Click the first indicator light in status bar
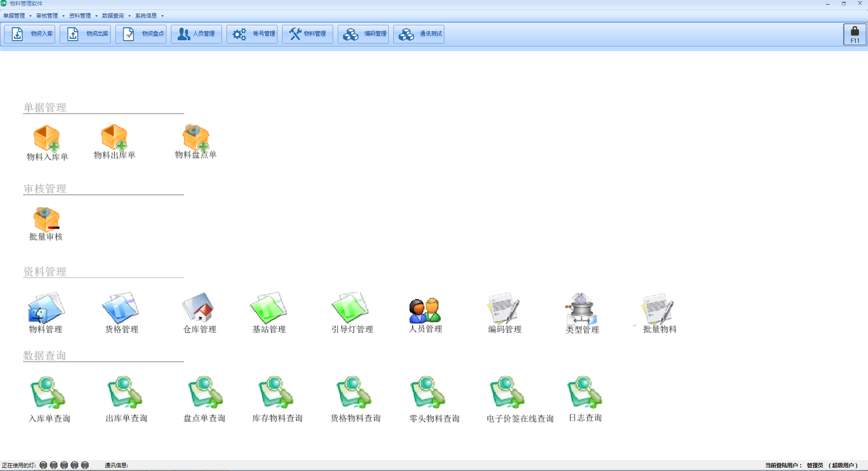 click(x=43, y=465)
